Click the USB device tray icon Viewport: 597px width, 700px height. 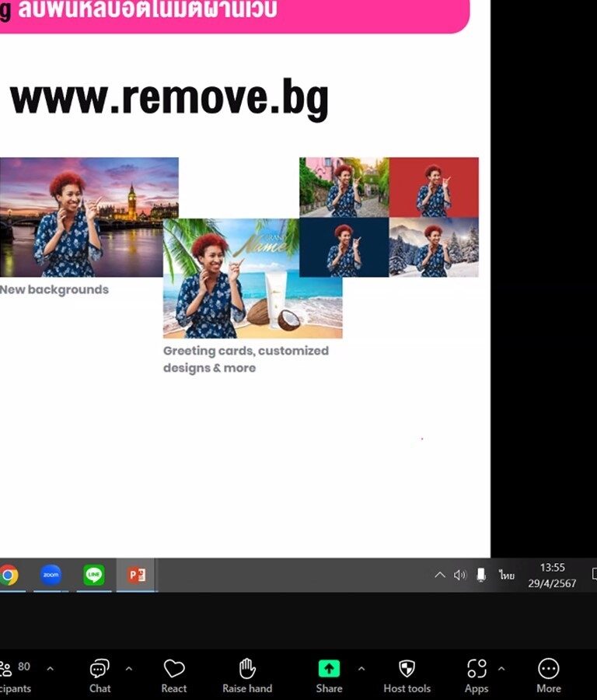click(x=481, y=575)
